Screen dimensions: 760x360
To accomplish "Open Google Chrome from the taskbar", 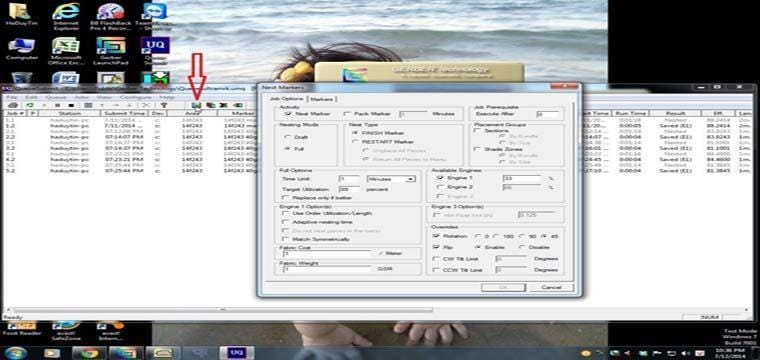I will pos(88,353).
